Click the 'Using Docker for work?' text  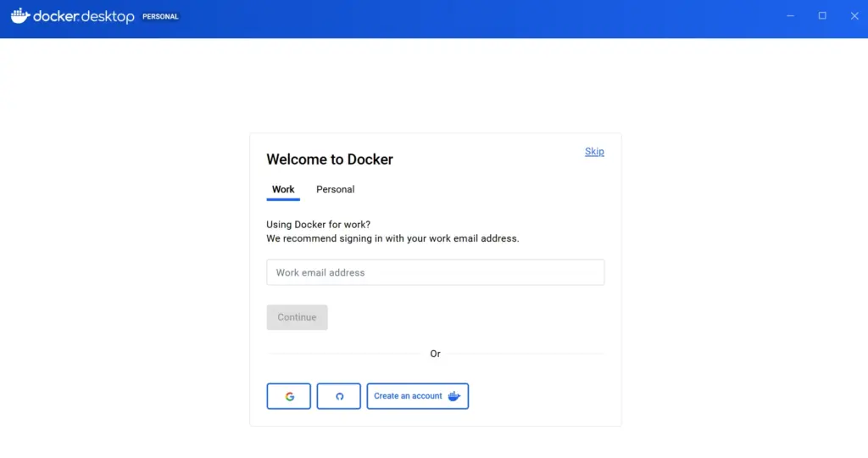click(x=319, y=224)
